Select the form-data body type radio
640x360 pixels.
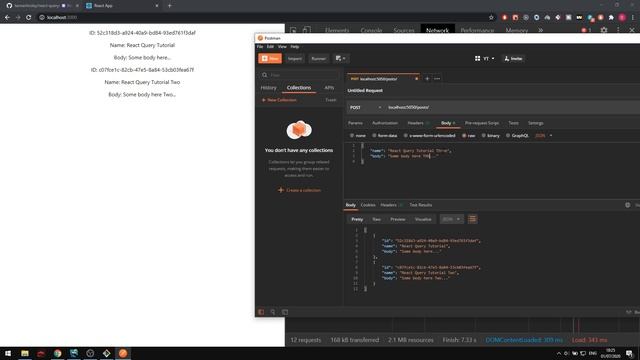click(x=374, y=136)
